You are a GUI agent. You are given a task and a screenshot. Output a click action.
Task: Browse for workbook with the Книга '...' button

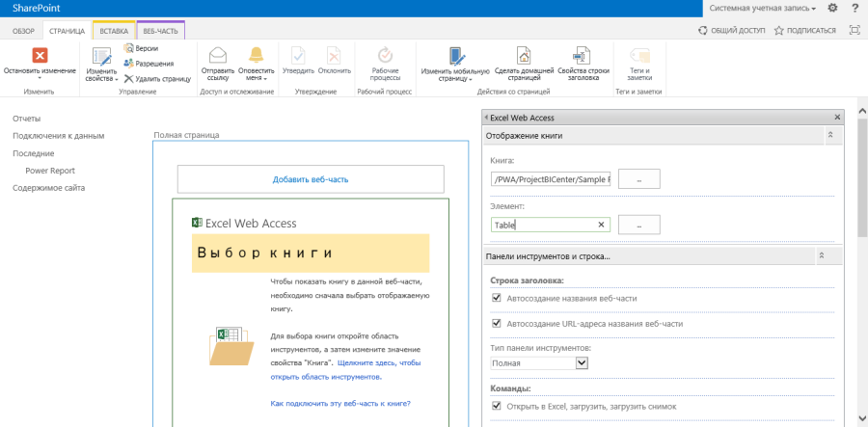point(638,179)
